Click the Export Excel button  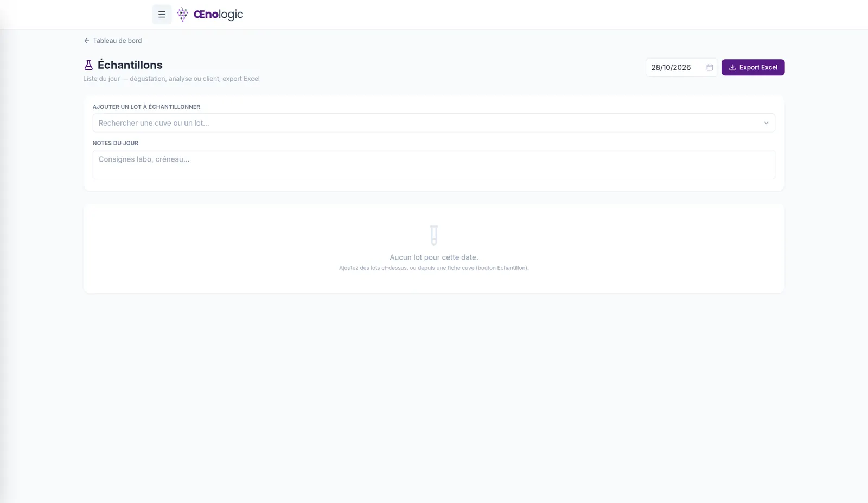(x=753, y=67)
